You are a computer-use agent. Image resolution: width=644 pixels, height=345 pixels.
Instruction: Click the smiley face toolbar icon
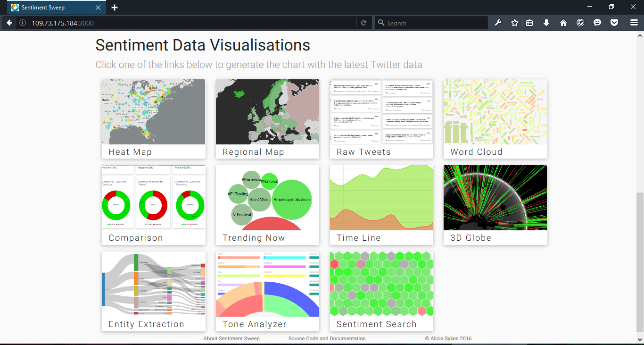[597, 23]
